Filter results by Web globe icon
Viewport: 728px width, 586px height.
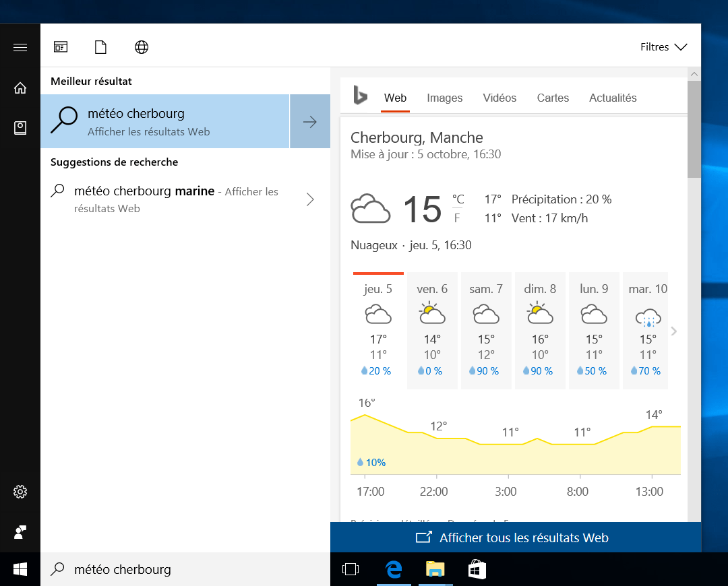[x=142, y=47]
